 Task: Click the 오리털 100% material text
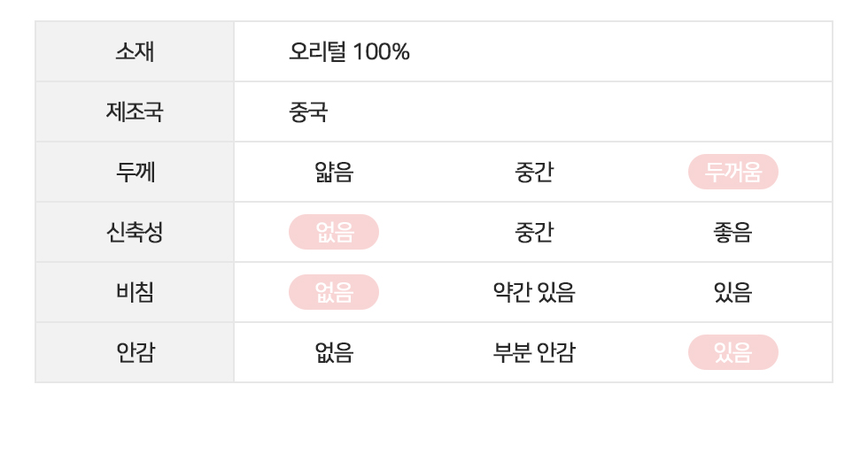point(349,52)
